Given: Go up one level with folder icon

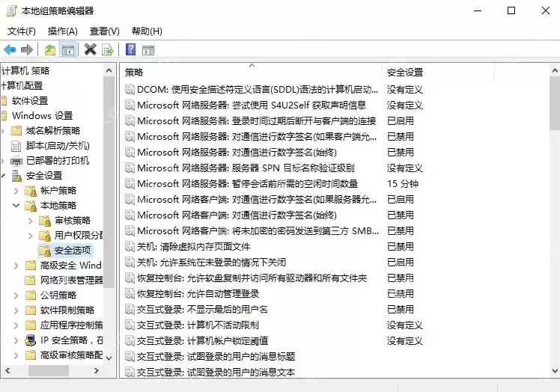Looking at the screenshot, I should (50, 49).
